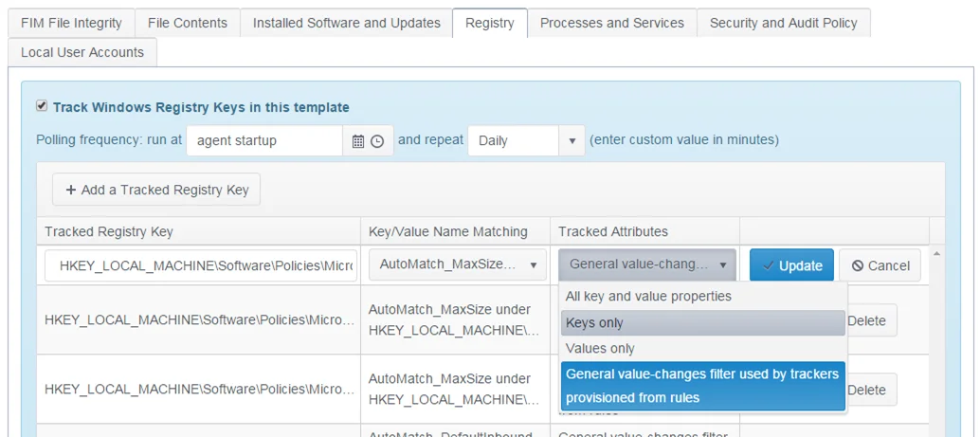Open the calendar date picker icon

click(358, 141)
